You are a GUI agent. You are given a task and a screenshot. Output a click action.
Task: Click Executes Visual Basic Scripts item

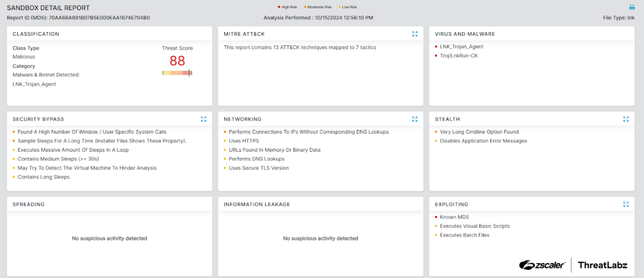coord(475,226)
